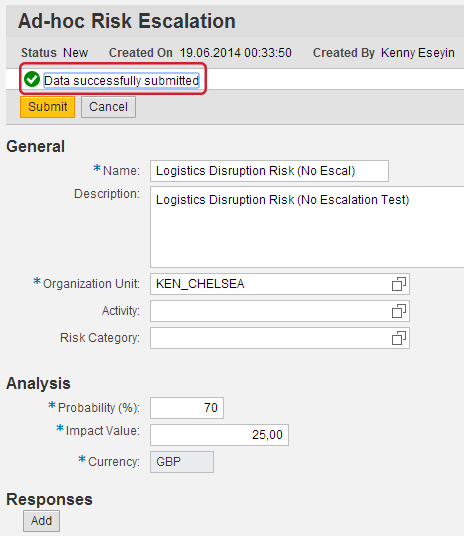Click the Responses section heading
464x536 pixels.
click(x=50, y=499)
